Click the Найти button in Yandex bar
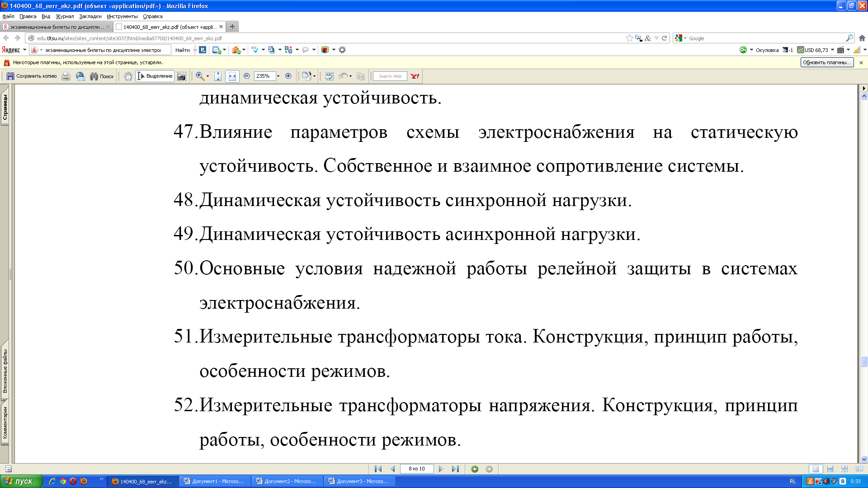 pos(182,50)
